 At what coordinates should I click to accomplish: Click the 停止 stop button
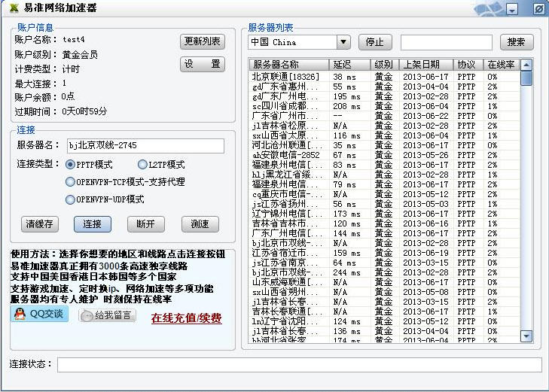pos(375,42)
